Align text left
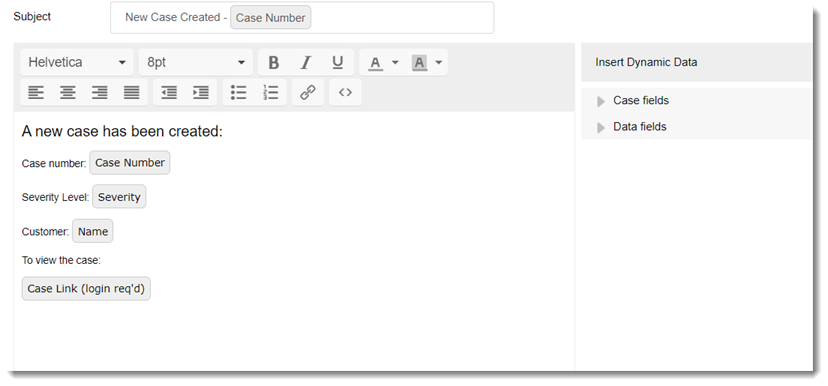The height and width of the screenshot is (386, 828). pyautogui.click(x=36, y=92)
